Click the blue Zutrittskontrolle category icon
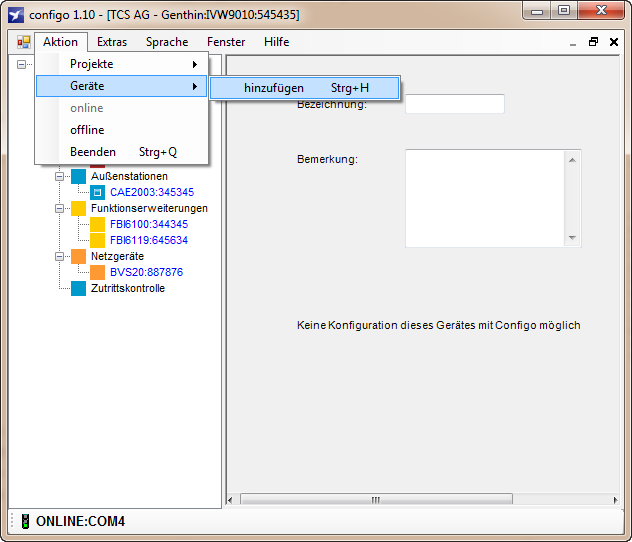The width and height of the screenshot is (632, 542). click(78, 288)
